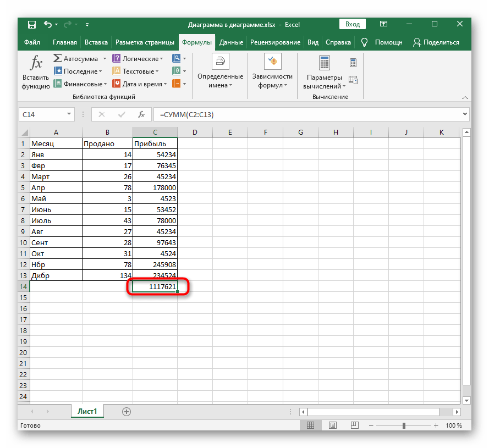Click the undo arrow icon
The height and width of the screenshot is (448, 489).
[x=48, y=24]
